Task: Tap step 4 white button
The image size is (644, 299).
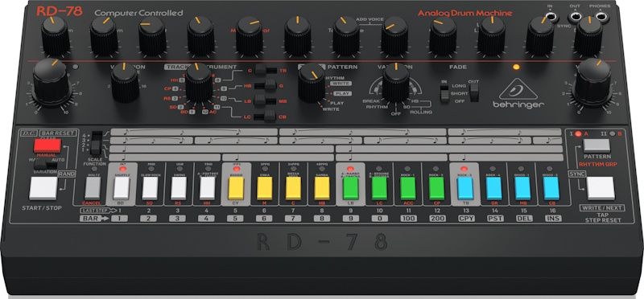Action: pos(208,188)
